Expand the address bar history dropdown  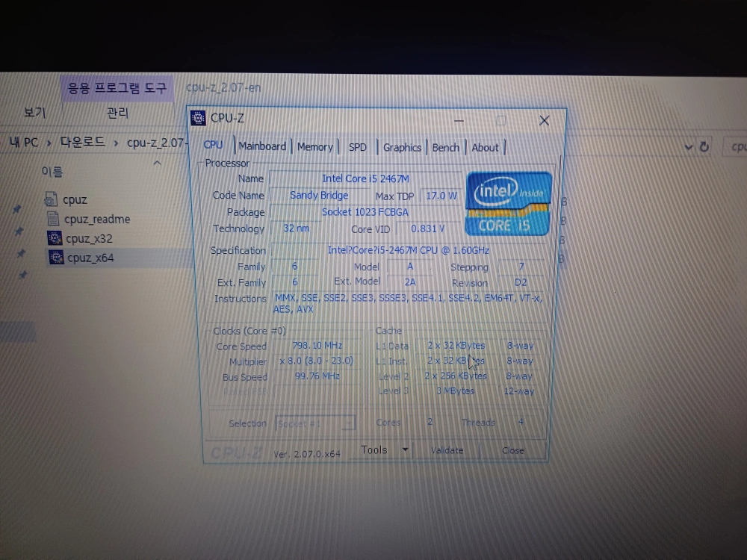point(689,147)
